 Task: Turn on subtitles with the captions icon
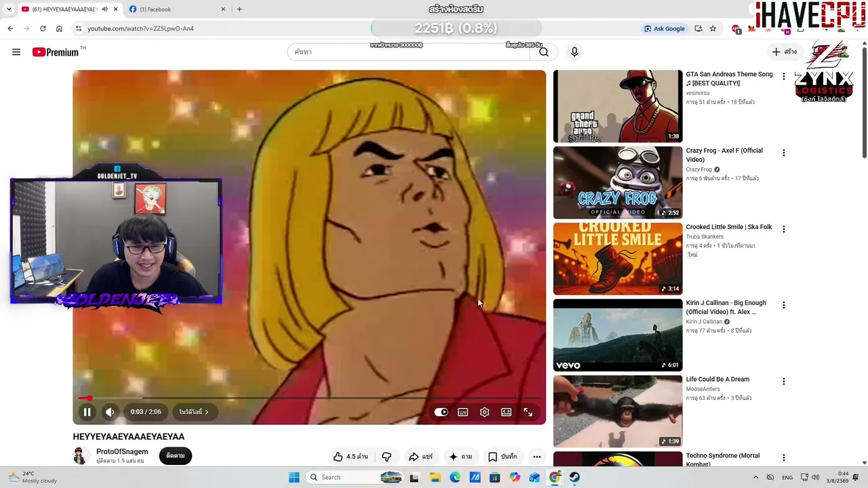tap(463, 412)
